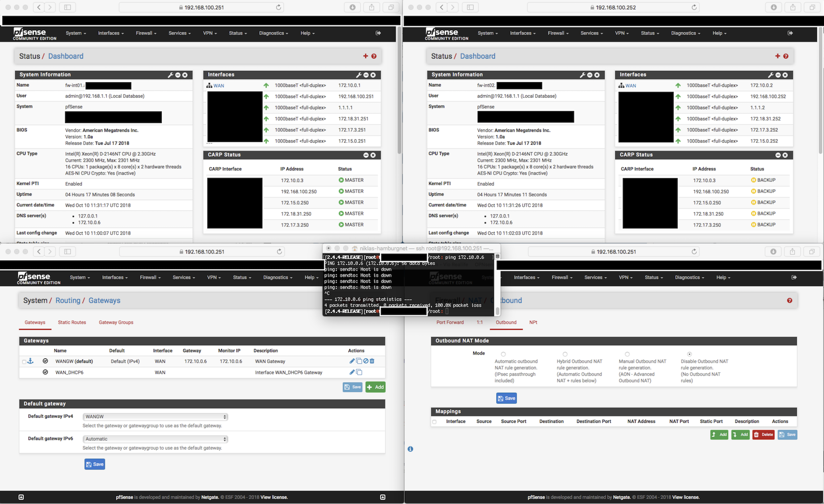The image size is (824, 504).
Task: Click the edit pencil for WANGW gateway
Action: (x=352, y=361)
